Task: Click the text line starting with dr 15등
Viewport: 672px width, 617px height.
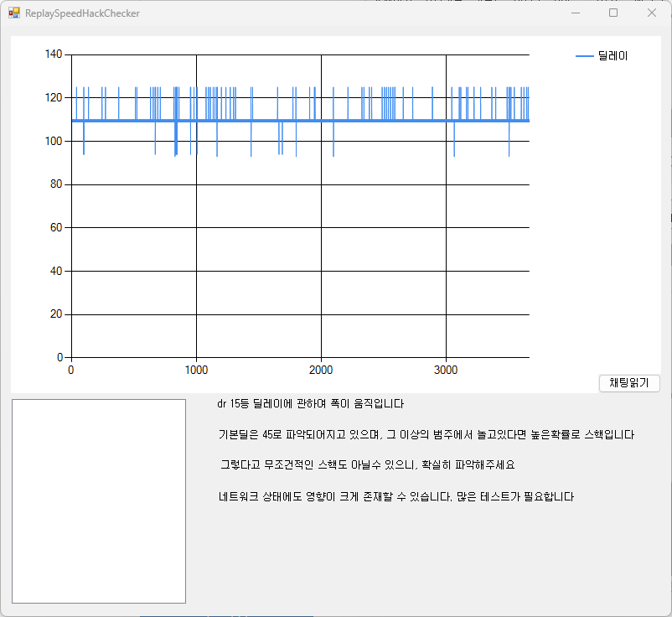Action: pos(310,404)
